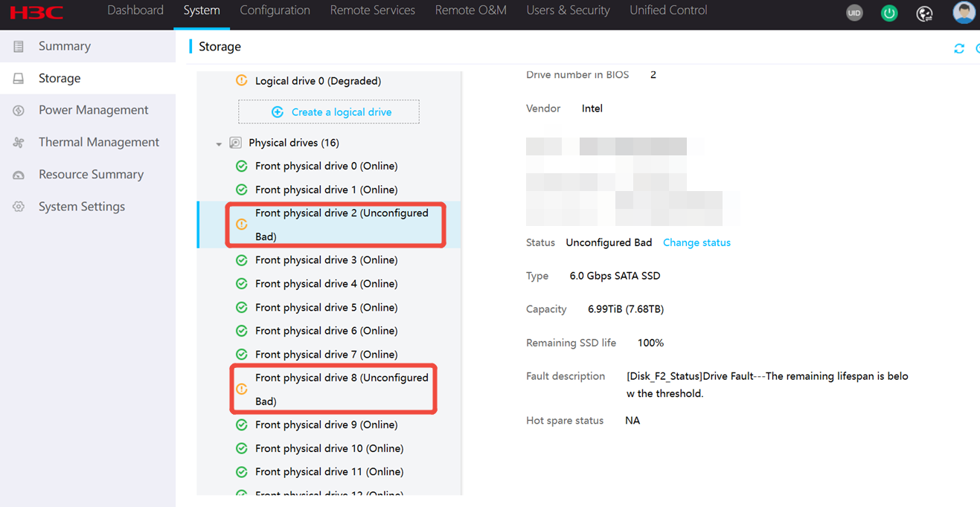The height and width of the screenshot is (507, 980).
Task: Open the System tab
Action: [202, 10]
